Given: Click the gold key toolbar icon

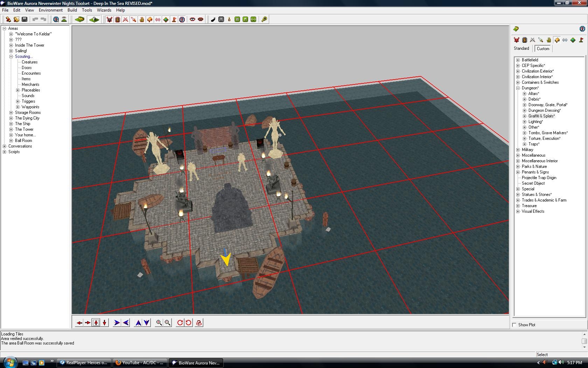Looking at the screenshot, I should (264, 19).
